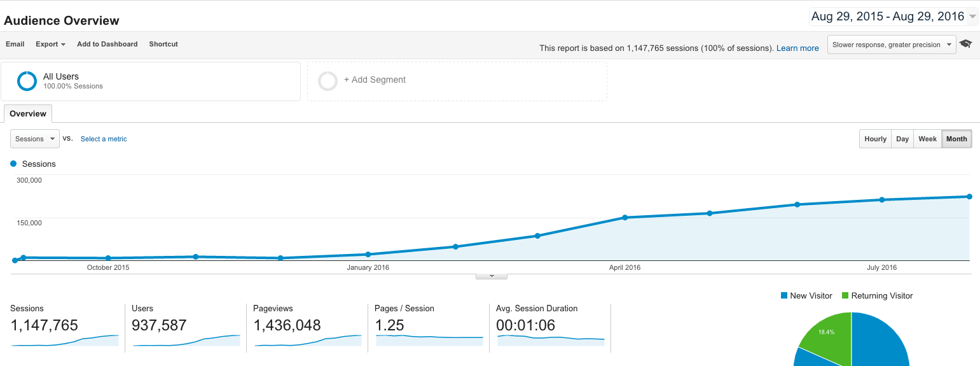The height and width of the screenshot is (366, 980).
Task: Click the April 2016 data point on chart
Action: 625,218
